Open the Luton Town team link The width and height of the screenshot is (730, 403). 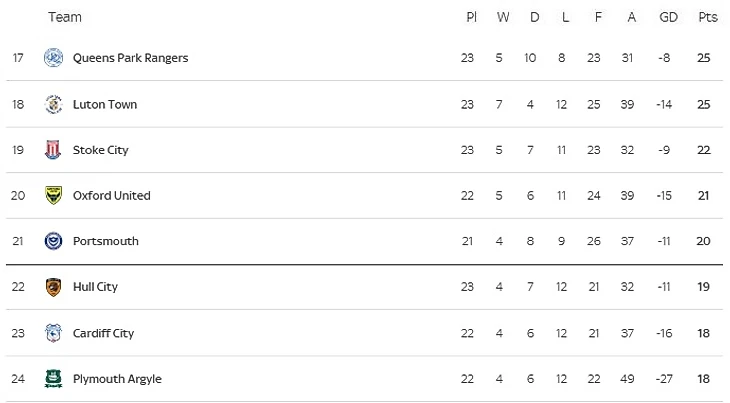tap(105, 104)
